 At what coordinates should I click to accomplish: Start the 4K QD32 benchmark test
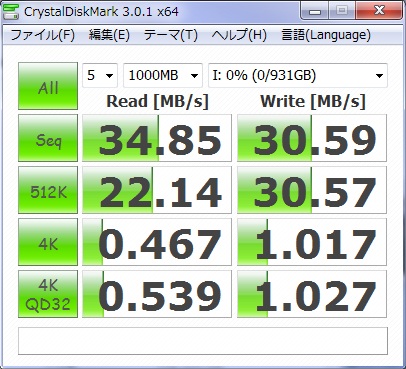pyautogui.click(x=48, y=294)
